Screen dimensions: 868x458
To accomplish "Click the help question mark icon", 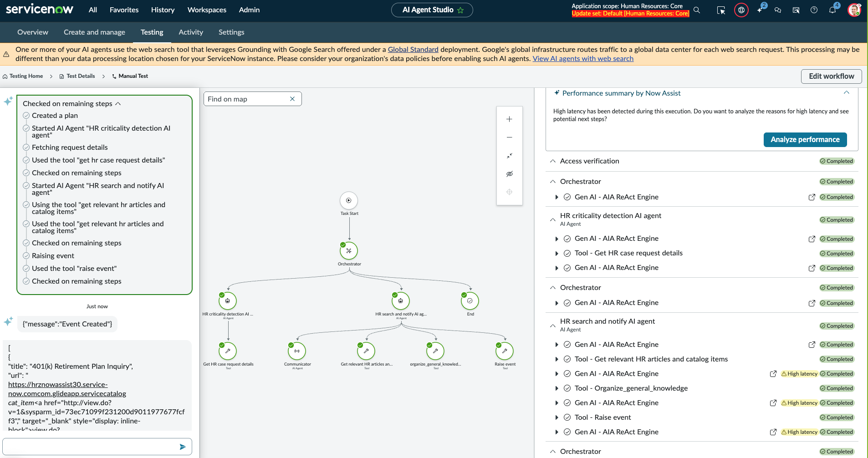I will [x=814, y=10].
